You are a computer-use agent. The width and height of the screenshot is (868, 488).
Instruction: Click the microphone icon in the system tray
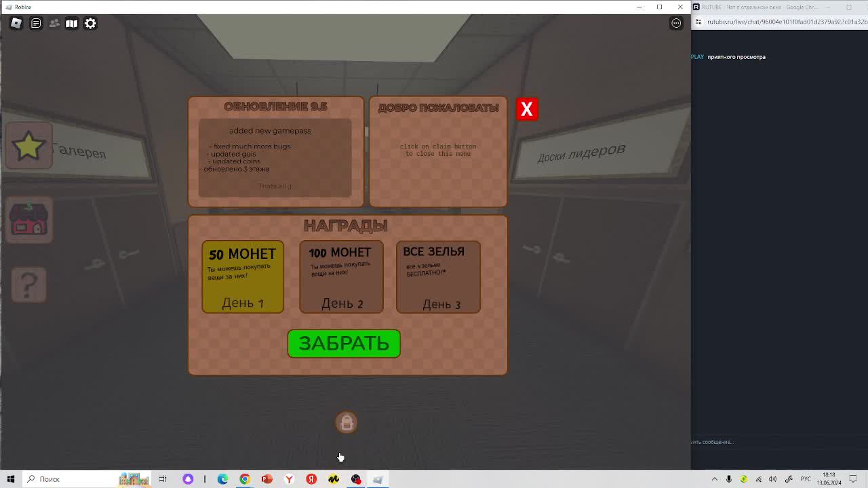point(729,479)
